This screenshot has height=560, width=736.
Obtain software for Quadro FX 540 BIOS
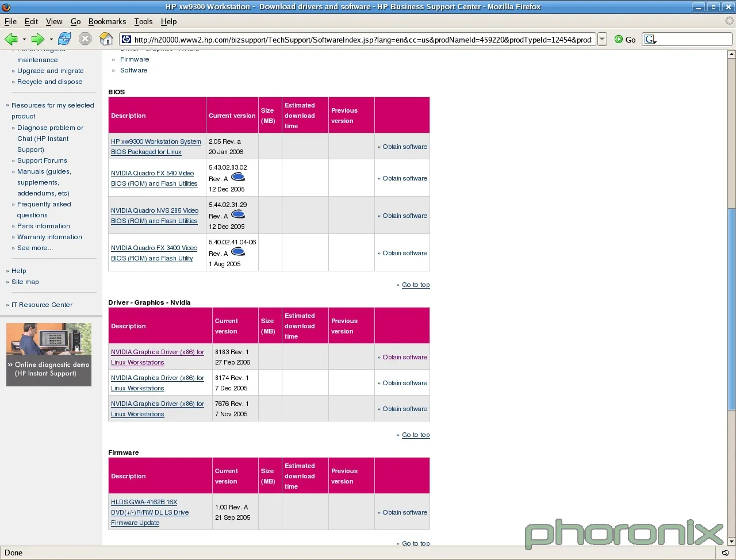[405, 178]
